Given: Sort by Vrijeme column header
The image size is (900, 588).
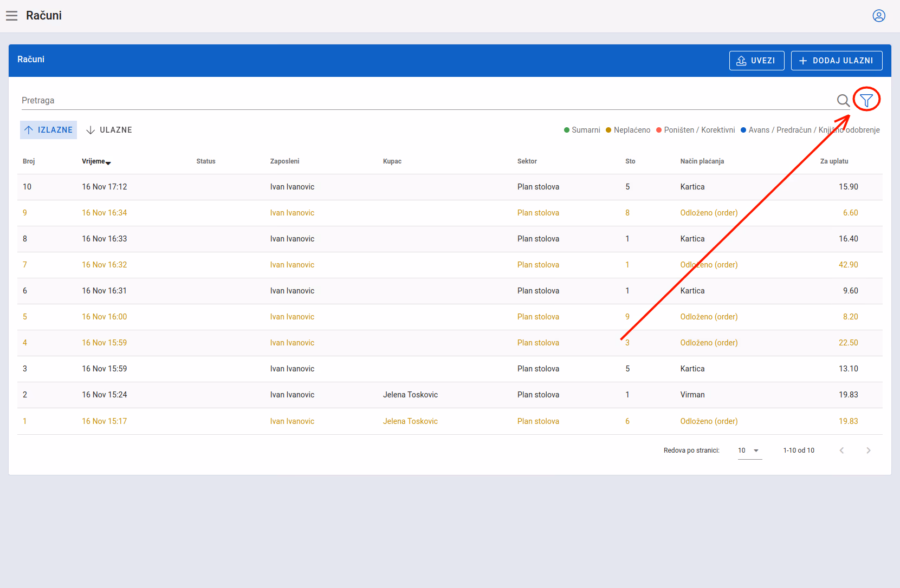Looking at the screenshot, I should [x=96, y=161].
